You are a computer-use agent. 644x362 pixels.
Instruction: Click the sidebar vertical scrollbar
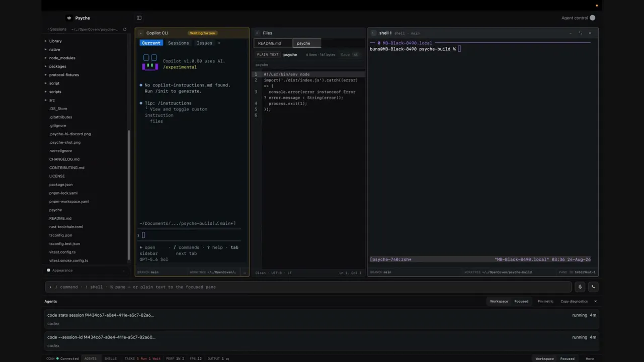[x=129, y=196]
